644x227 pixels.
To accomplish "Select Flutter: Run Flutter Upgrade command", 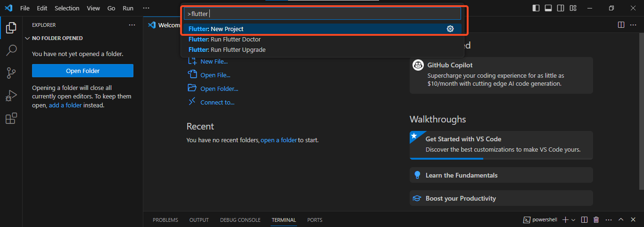I will [322, 49].
